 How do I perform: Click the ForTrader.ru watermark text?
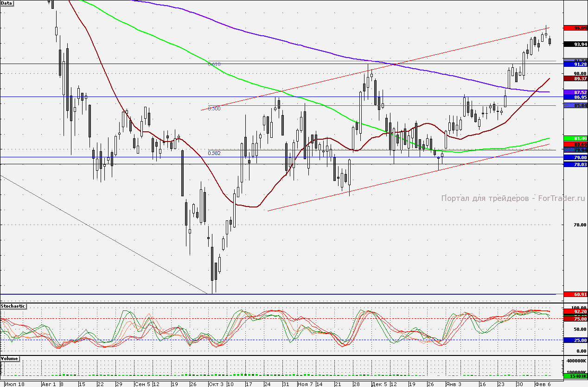[x=513, y=198]
